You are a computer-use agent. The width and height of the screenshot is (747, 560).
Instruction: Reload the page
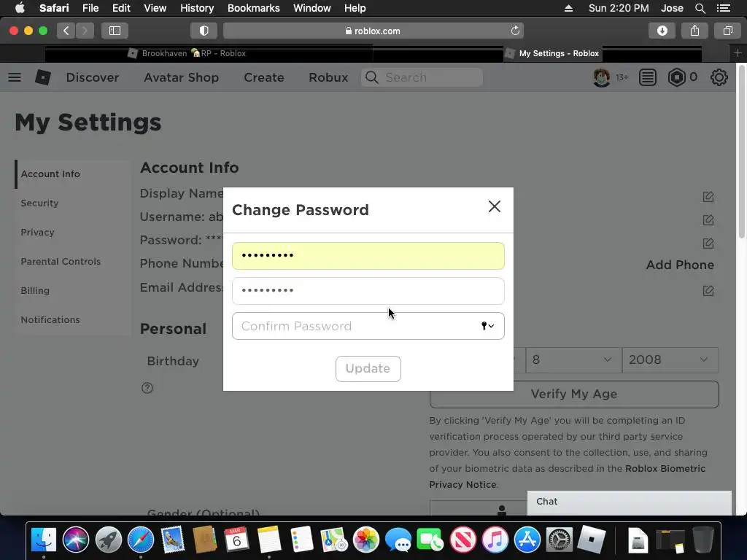pyautogui.click(x=515, y=31)
